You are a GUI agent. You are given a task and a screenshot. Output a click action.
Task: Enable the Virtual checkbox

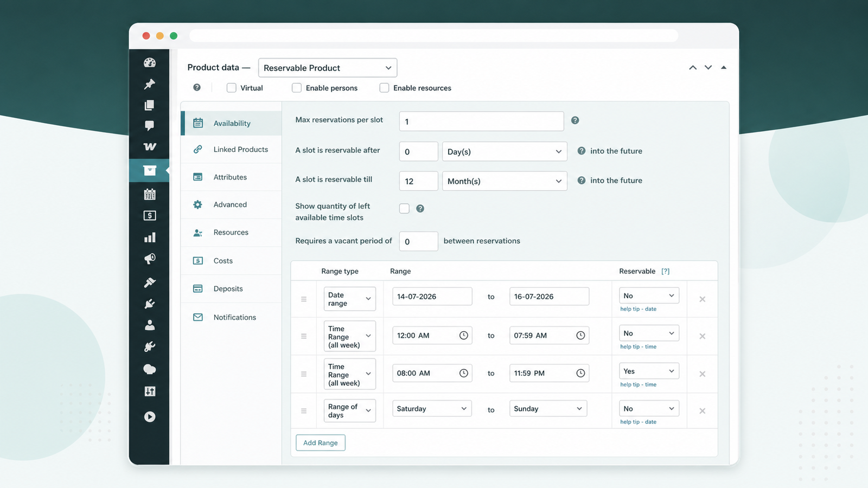click(232, 88)
